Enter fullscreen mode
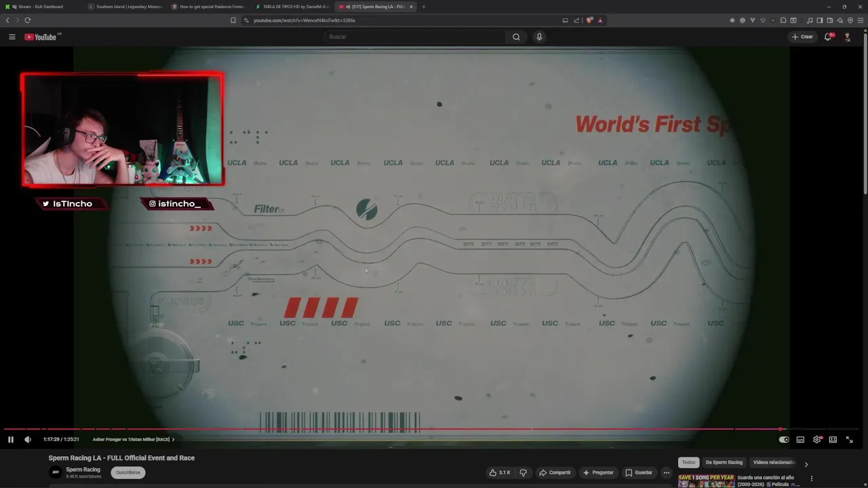 point(849,439)
